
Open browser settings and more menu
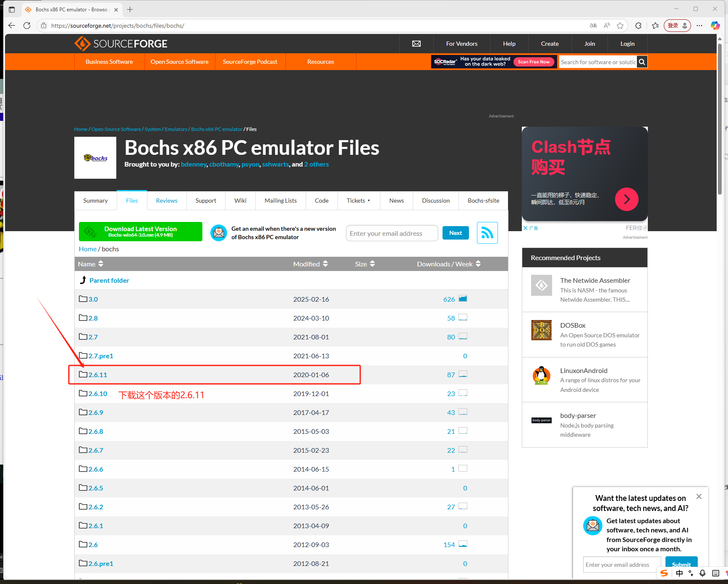coord(699,26)
